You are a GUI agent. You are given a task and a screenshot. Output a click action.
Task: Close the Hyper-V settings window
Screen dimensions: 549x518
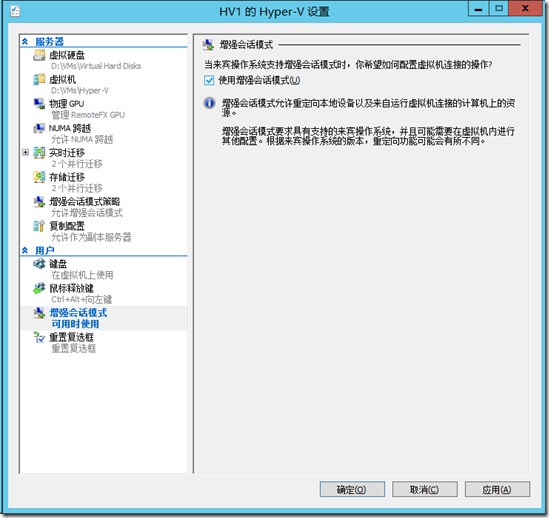coord(525,9)
